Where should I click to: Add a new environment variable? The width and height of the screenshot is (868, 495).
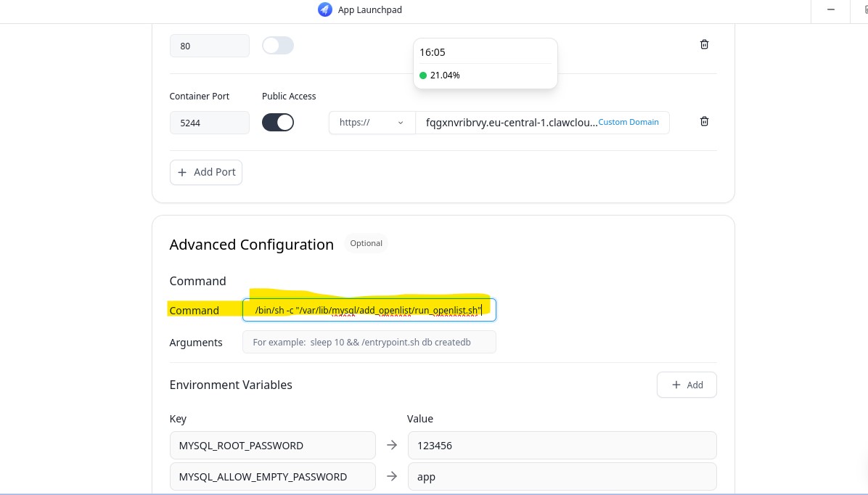(x=687, y=385)
